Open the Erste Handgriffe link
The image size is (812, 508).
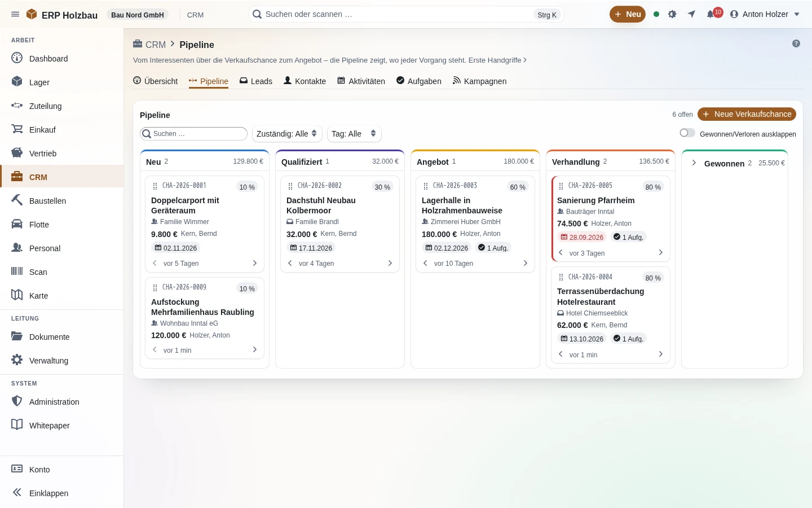tap(498, 60)
